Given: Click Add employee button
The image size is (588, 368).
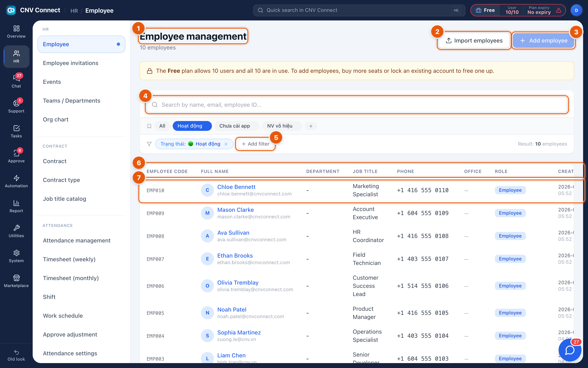Looking at the screenshot, I should click(543, 41).
